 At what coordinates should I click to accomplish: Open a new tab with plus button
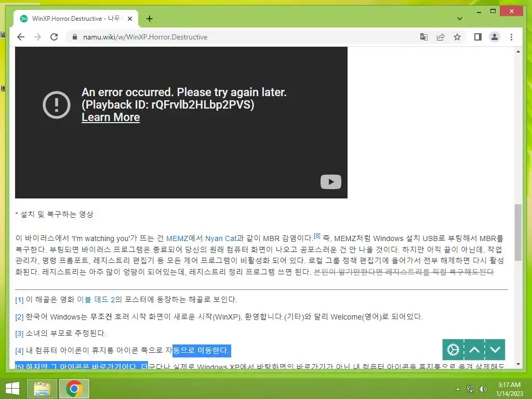tap(149, 19)
